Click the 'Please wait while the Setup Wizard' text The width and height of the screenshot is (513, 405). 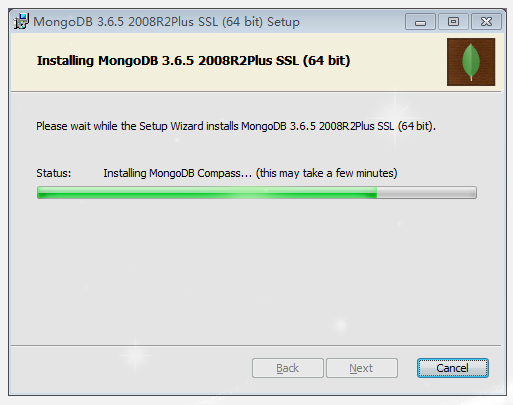pyautogui.click(x=120, y=126)
